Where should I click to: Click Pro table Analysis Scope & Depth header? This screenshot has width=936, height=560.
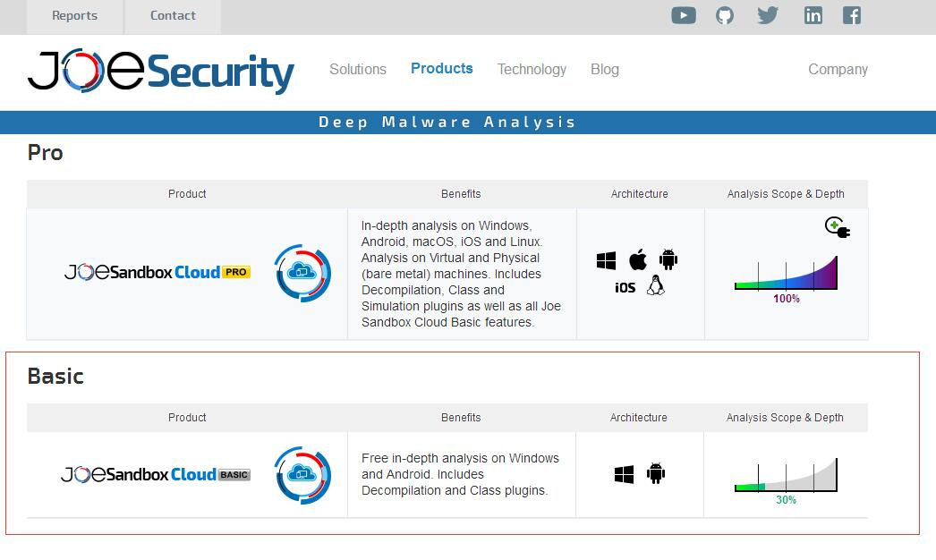[x=786, y=194]
